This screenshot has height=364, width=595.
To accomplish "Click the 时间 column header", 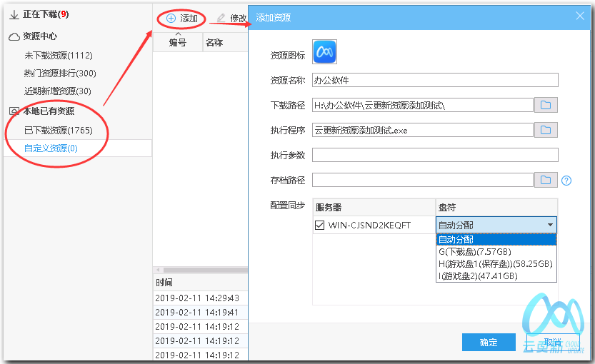I will [201, 283].
